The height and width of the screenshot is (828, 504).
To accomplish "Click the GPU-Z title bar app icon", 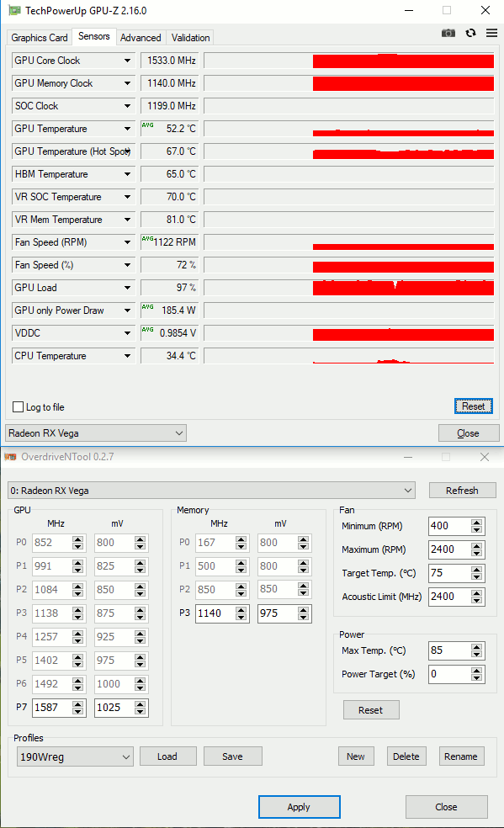I will (14, 11).
